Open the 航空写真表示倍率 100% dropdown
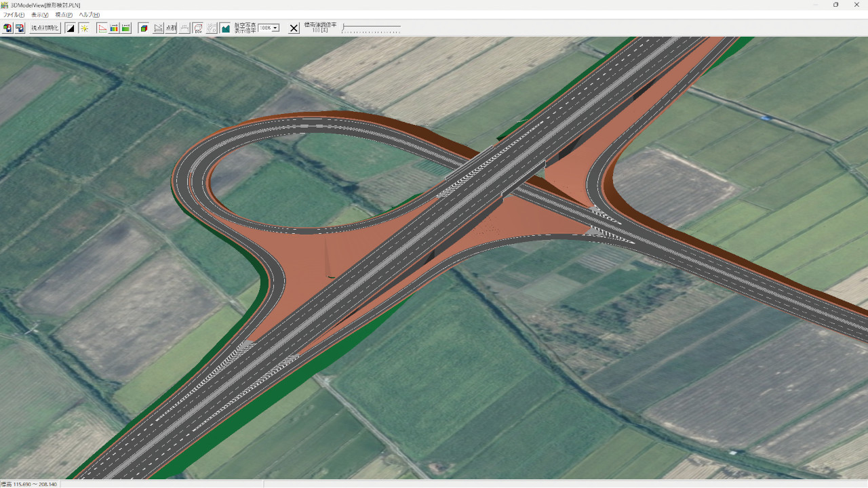Screen dimensions: 868x488 coord(269,28)
